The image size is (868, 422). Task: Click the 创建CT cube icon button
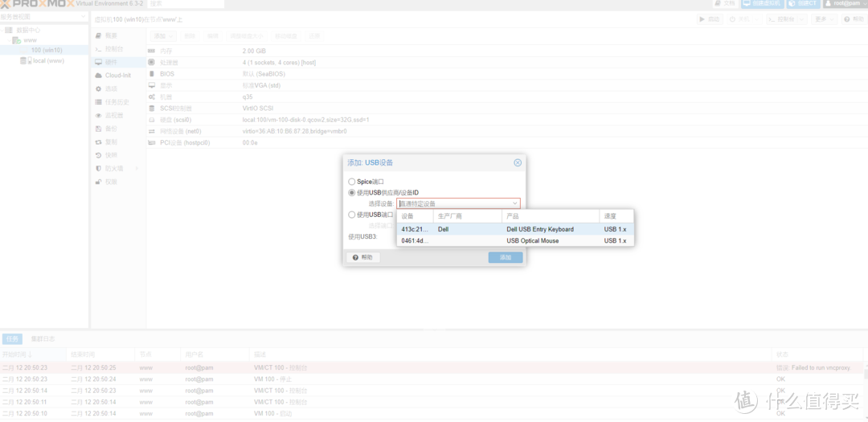pyautogui.click(x=792, y=4)
